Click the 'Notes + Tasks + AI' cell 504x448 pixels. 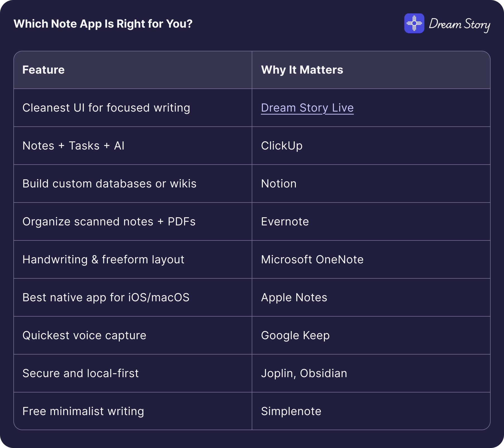click(133, 146)
